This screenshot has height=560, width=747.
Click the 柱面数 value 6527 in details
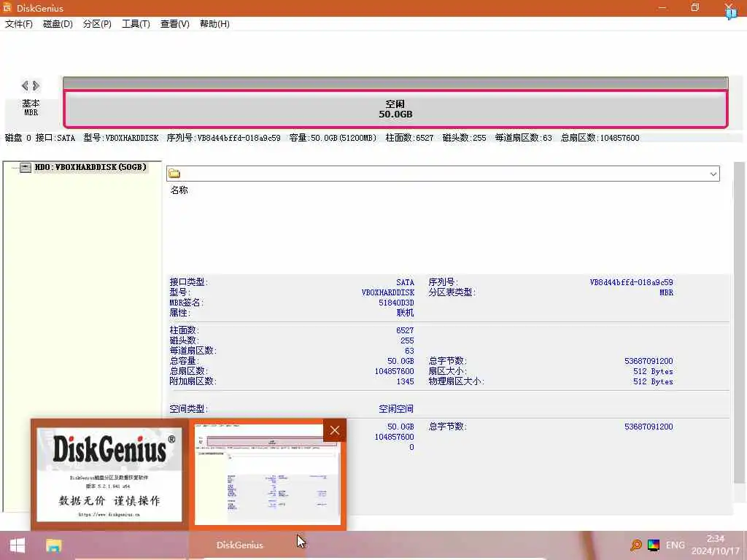(405, 330)
